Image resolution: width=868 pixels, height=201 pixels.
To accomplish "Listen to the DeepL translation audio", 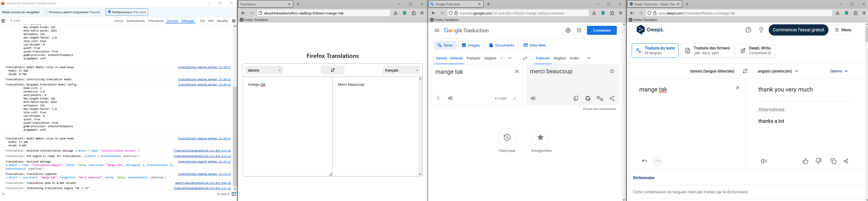I will 764,161.
